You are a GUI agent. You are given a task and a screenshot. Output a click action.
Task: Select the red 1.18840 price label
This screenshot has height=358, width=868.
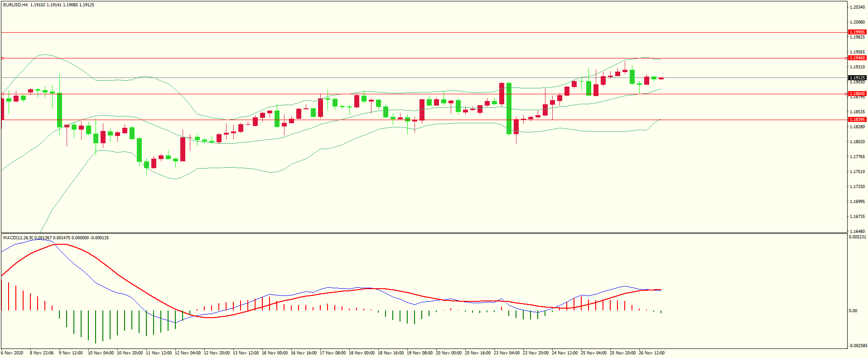click(x=857, y=94)
